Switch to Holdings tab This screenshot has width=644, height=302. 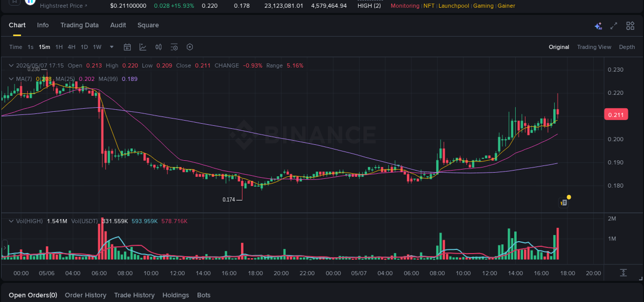coord(176,295)
